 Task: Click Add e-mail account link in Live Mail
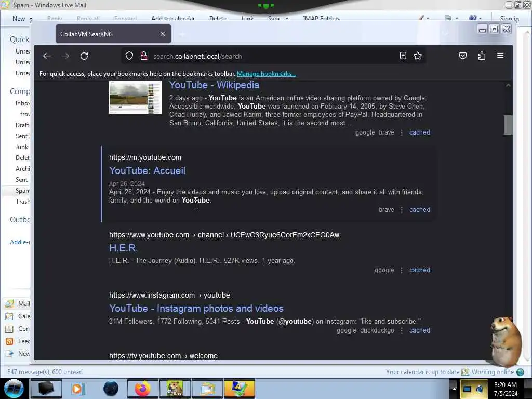20,242
